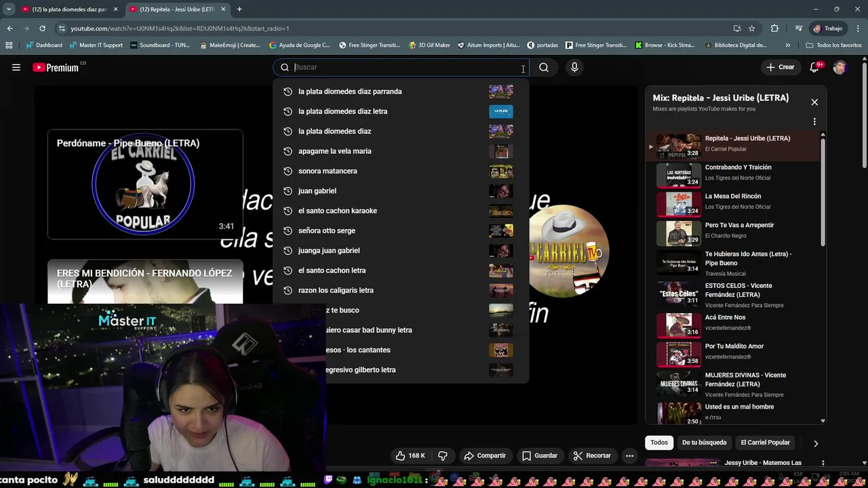This screenshot has width=868, height=488.
Task: Start voice search with microphone icon
Action: point(574,67)
